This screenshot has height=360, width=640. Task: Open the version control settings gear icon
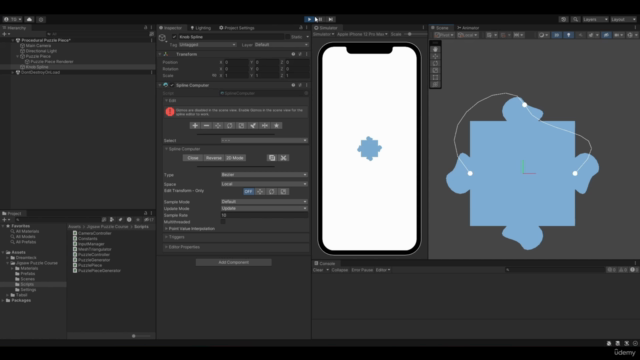[41, 19]
